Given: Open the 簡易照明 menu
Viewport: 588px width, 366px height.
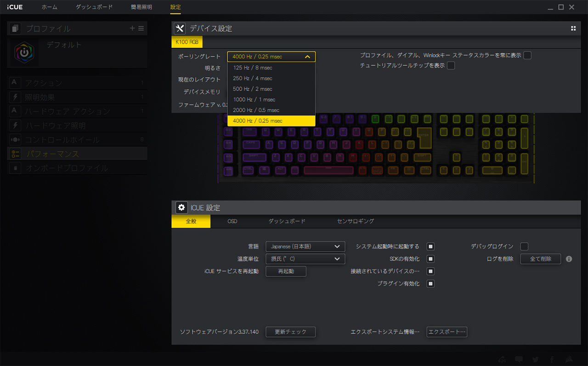Looking at the screenshot, I should pos(141,7).
